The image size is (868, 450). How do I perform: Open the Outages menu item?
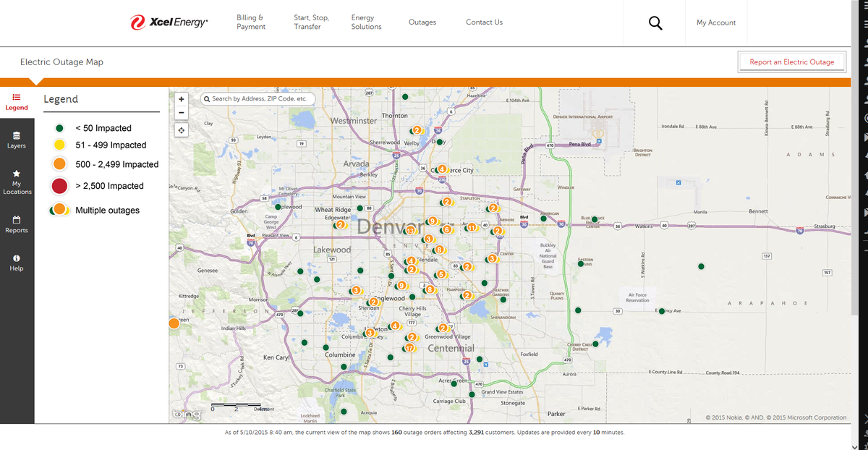point(422,22)
